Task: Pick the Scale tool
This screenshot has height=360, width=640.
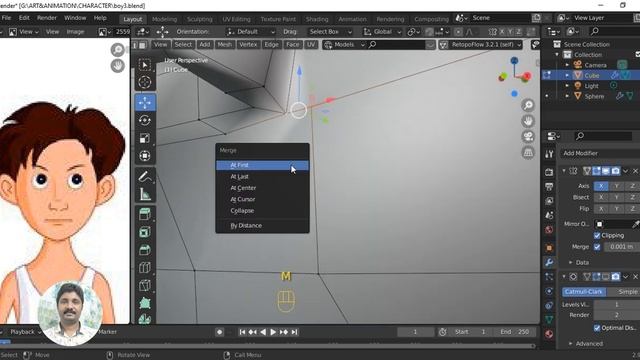Action: pos(145,138)
